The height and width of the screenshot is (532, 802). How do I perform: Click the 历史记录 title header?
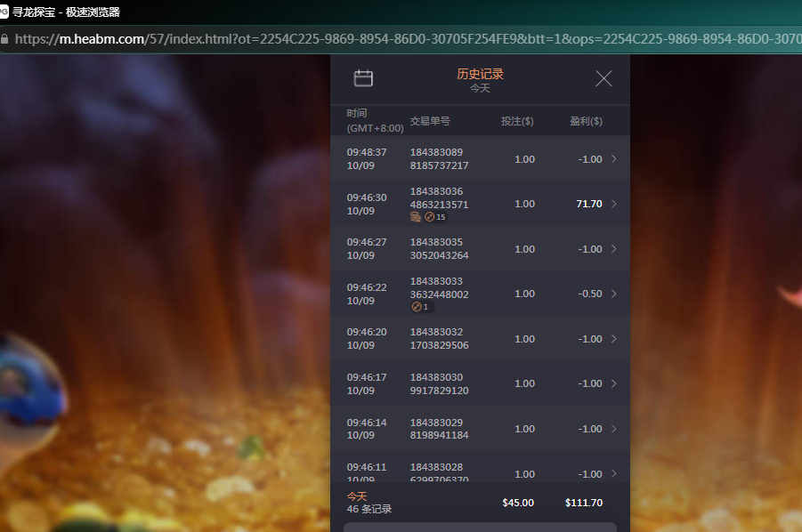pos(480,75)
